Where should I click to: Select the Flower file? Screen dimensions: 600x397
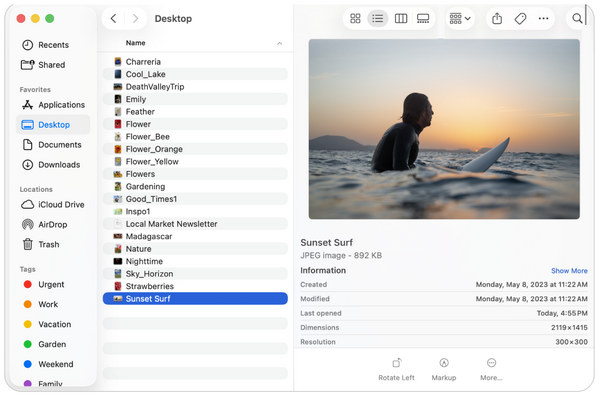click(x=195, y=124)
